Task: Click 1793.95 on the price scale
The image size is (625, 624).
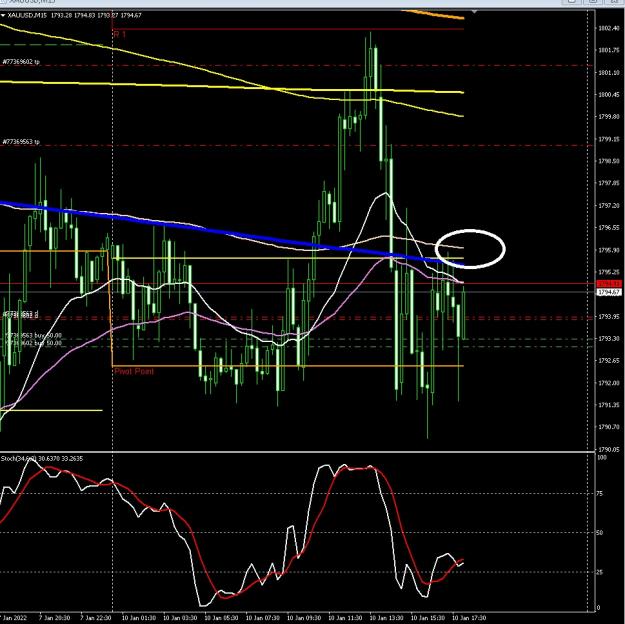Action: click(608, 316)
